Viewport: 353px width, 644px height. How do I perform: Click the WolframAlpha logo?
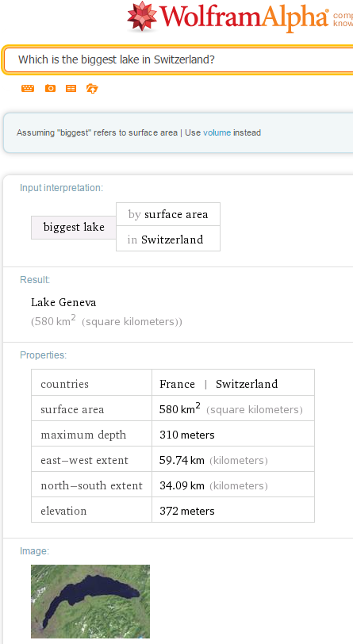point(228,17)
